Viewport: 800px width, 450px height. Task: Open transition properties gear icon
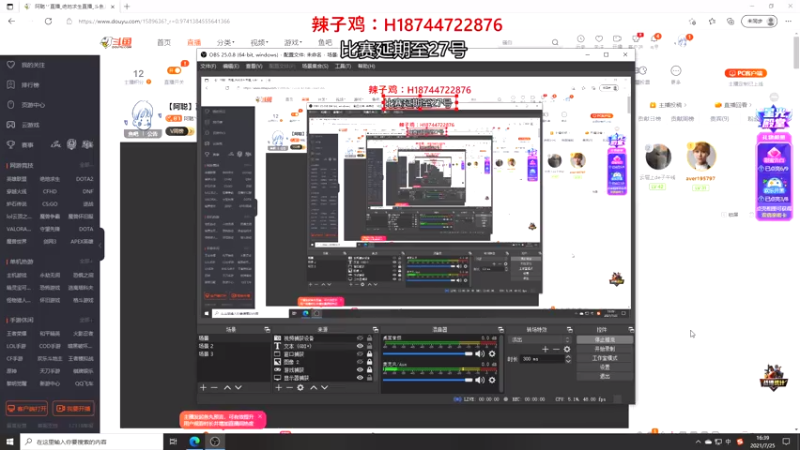[567, 349]
